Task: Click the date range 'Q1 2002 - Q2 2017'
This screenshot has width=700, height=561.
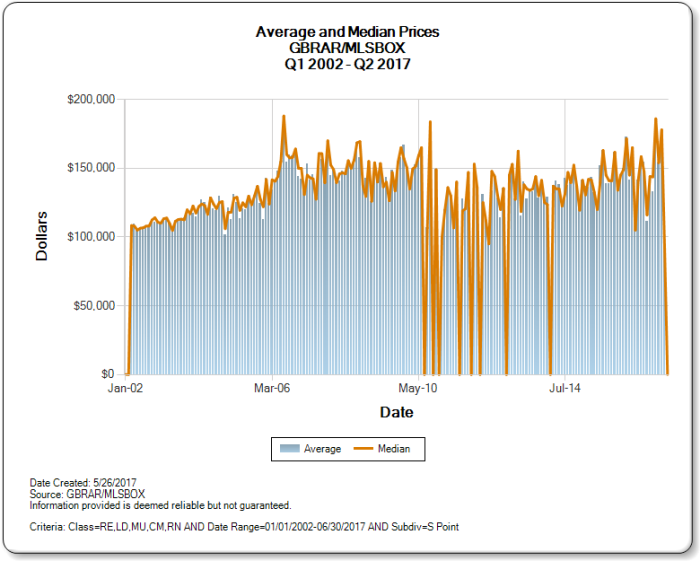Action: pyautogui.click(x=347, y=64)
